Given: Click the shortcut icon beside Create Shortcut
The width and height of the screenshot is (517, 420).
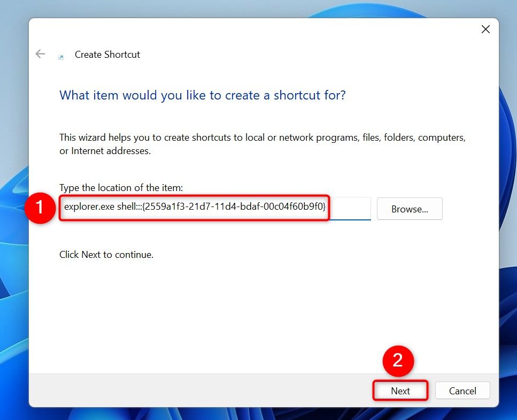Looking at the screenshot, I should pos(61,57).
